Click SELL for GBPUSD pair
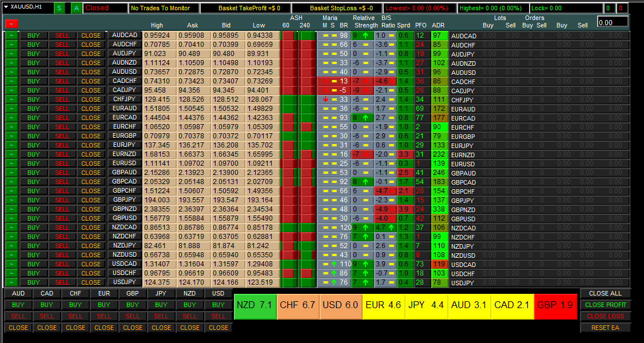Image resolution: width=644 pixels, height=343 pixels. (62, 218)
